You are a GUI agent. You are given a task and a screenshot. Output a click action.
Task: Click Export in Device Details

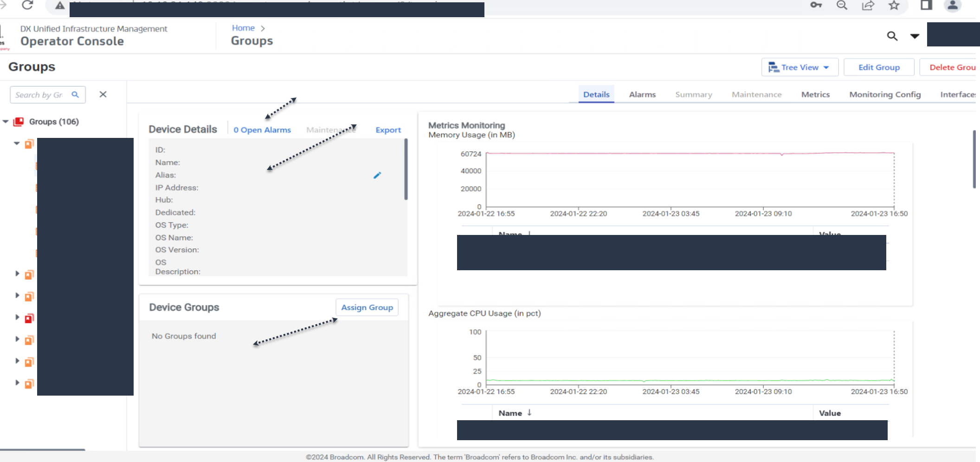[x=388, y=130]
